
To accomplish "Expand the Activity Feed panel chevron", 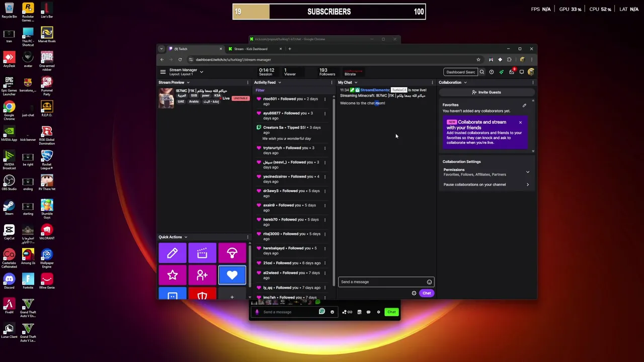I will [279, 82].
